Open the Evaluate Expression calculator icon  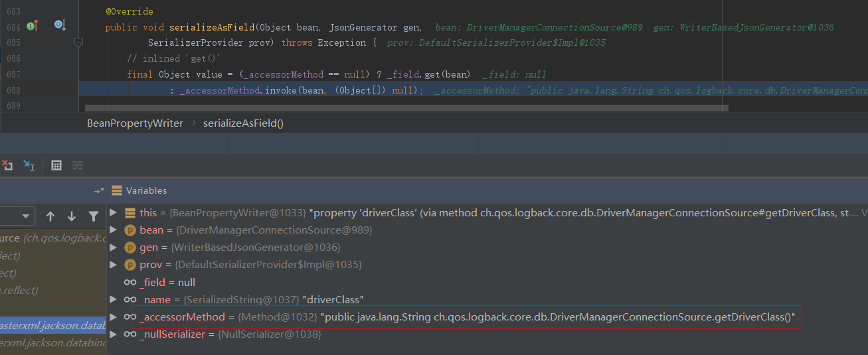pos(56,165)
